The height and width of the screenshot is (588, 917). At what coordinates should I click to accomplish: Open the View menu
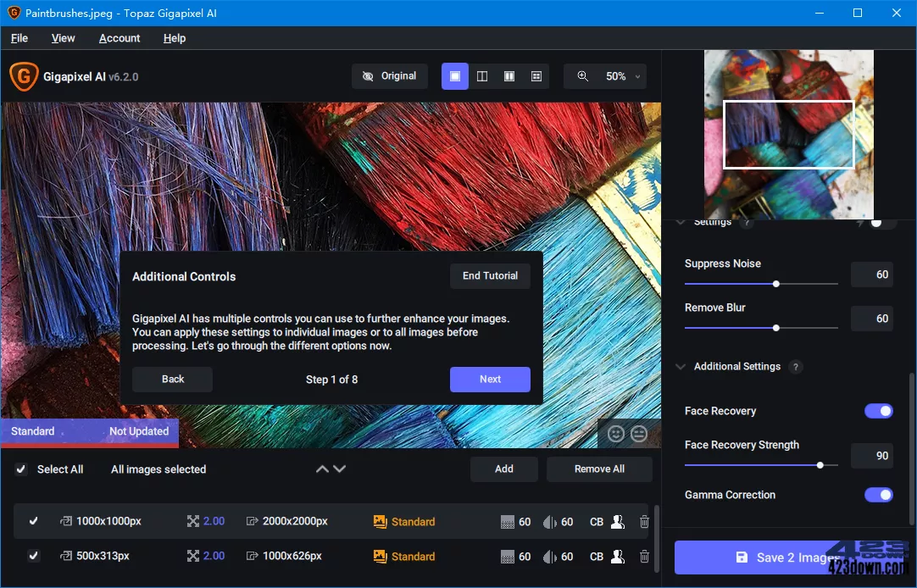pos(63,38)
